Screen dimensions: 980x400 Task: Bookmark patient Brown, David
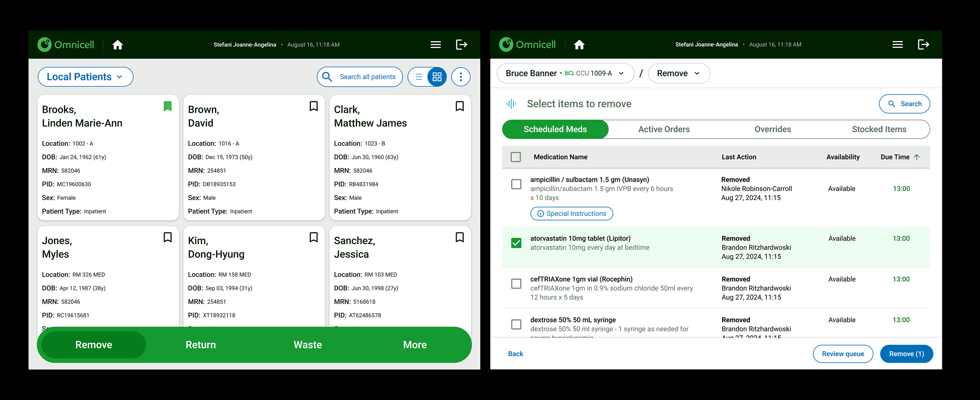(313, 106)
